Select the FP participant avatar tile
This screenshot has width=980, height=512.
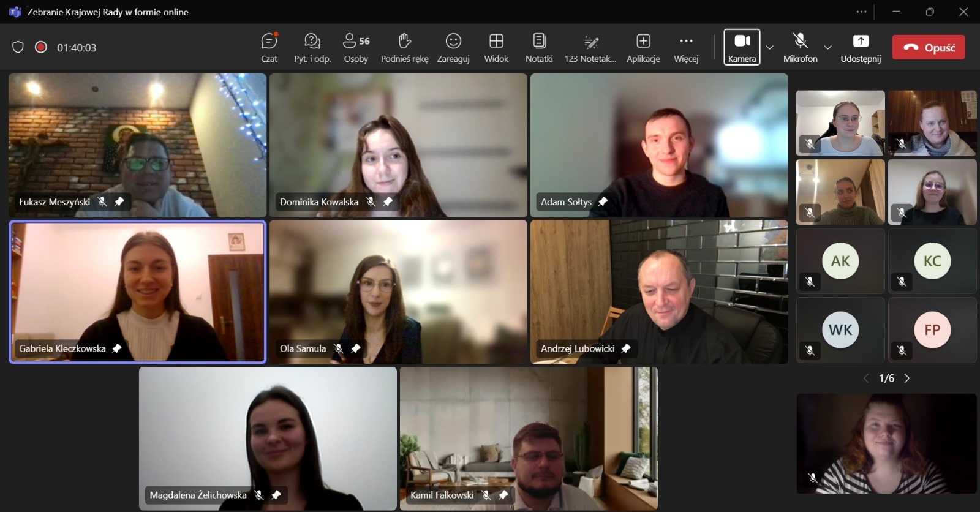pos(932,330)
